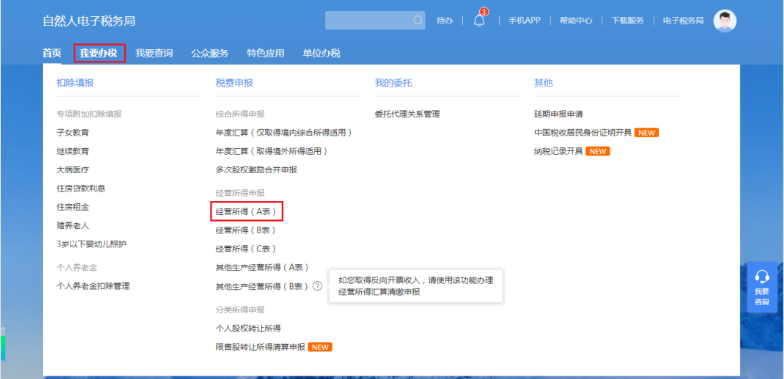Open 下载服务 download services
Viewport: 784px width, 379px height.
tap(628, 20)
